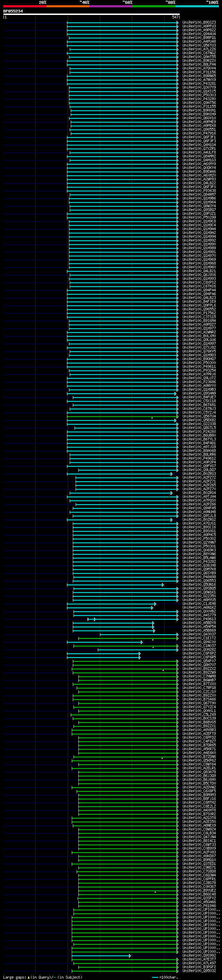Viewport: 222px width, 980px height.
Task: Select hit label UniRef100_C1N037
Action: pos(199,646)
